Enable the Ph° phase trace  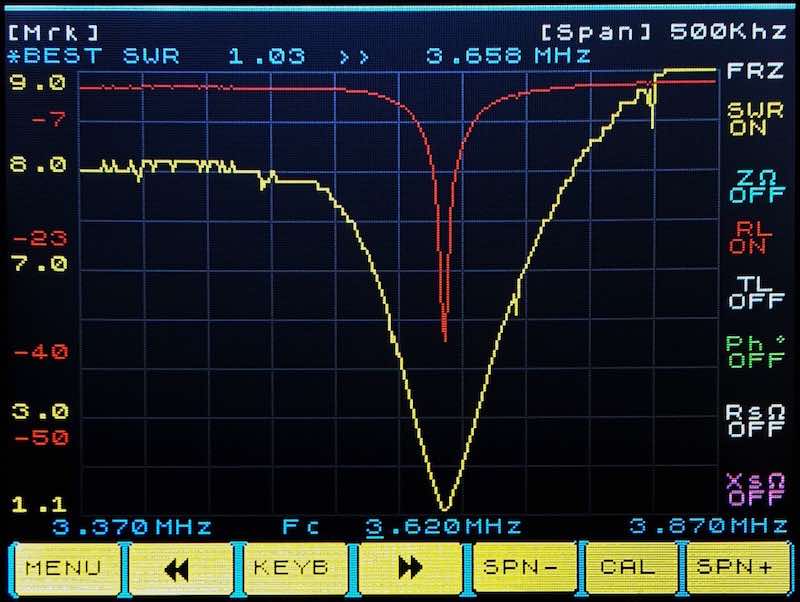[748, 352]
